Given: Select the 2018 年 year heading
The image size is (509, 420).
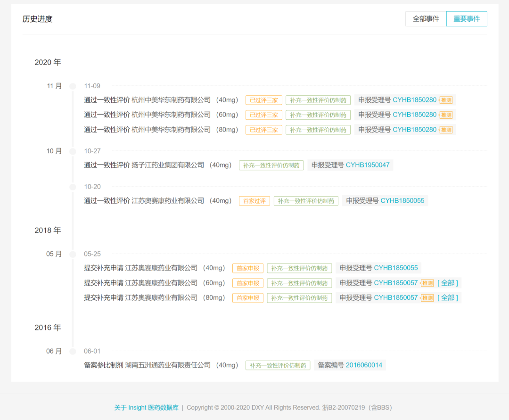Looking at the screenshot, I should pos(48,231).
